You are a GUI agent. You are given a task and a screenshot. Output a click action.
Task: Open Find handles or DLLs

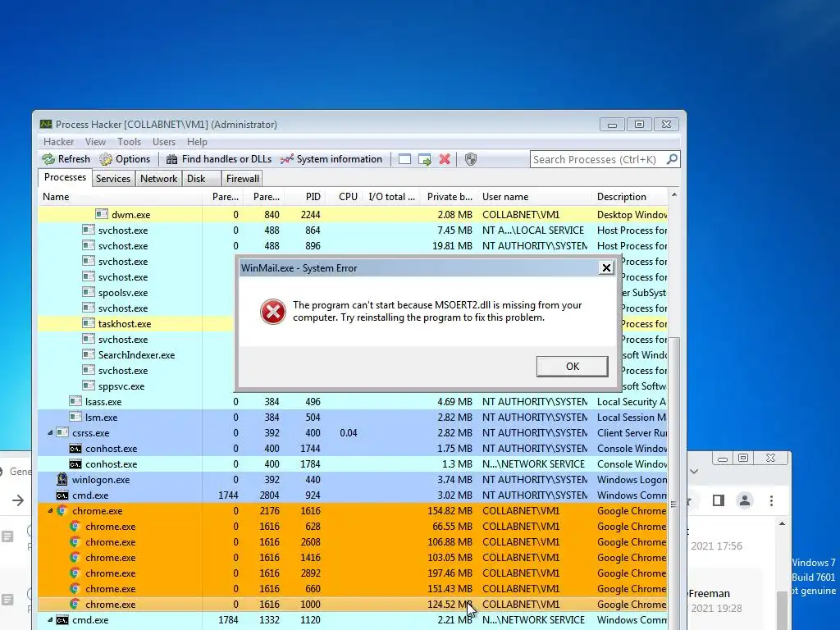click(218, 159)
